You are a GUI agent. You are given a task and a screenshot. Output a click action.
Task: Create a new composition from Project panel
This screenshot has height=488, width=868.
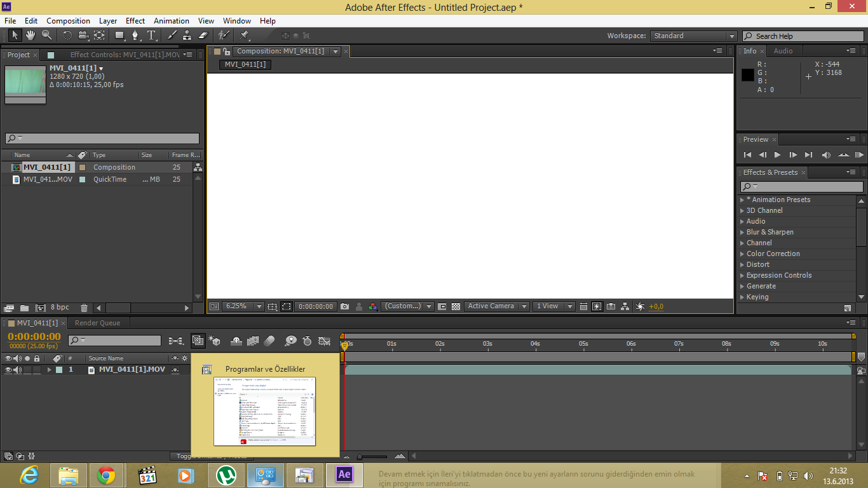point(41,308)
